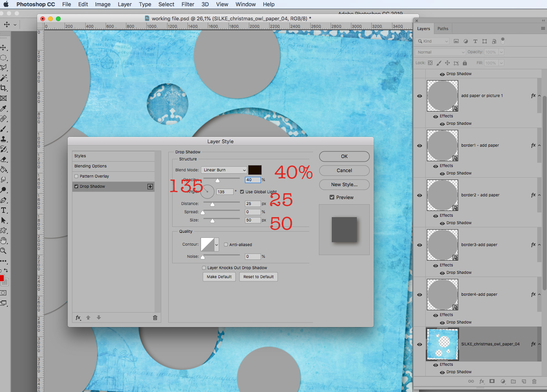547x392 pixels.
Task: Uncheck the Drop Shadow style checkbox
Action: pyautogui.click(x=76, y=187)
